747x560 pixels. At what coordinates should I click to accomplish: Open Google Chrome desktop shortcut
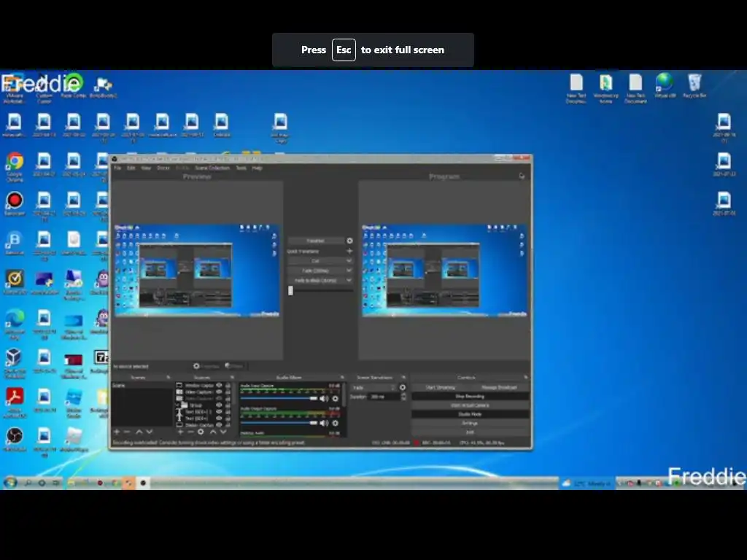pyautogui.click(x=15, y=166)
